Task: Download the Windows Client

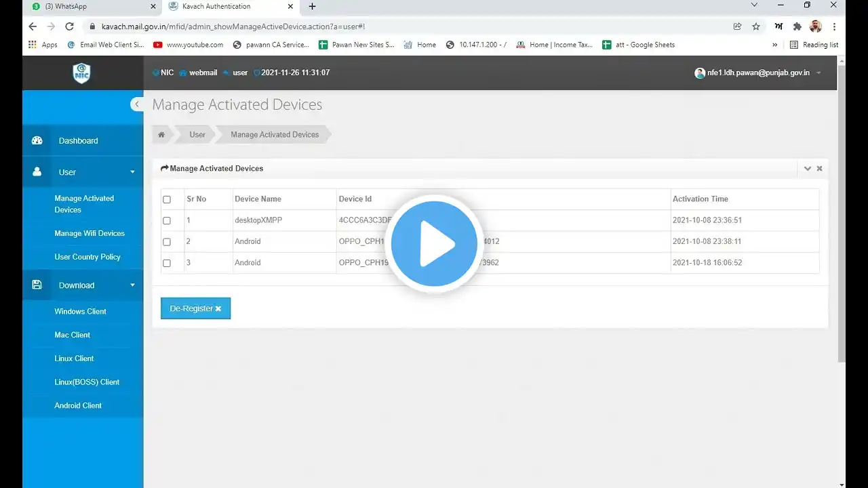Action: [x=80, y=311]
